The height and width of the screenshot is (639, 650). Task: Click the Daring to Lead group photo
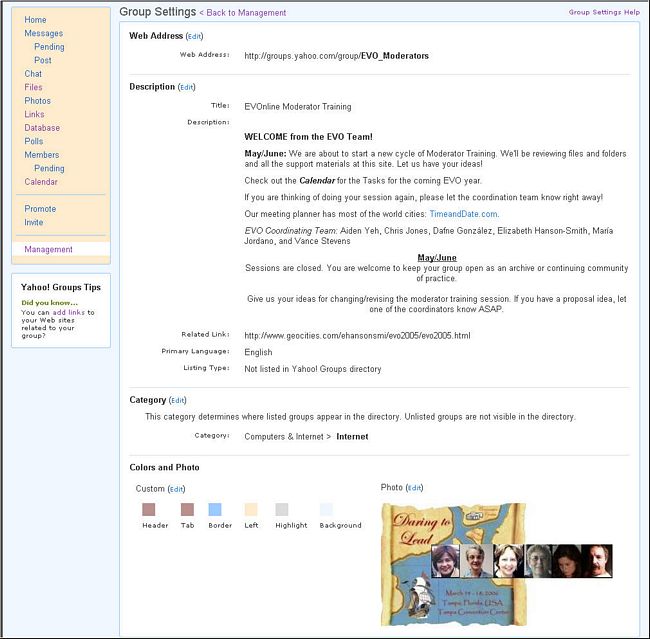[496, 564]
